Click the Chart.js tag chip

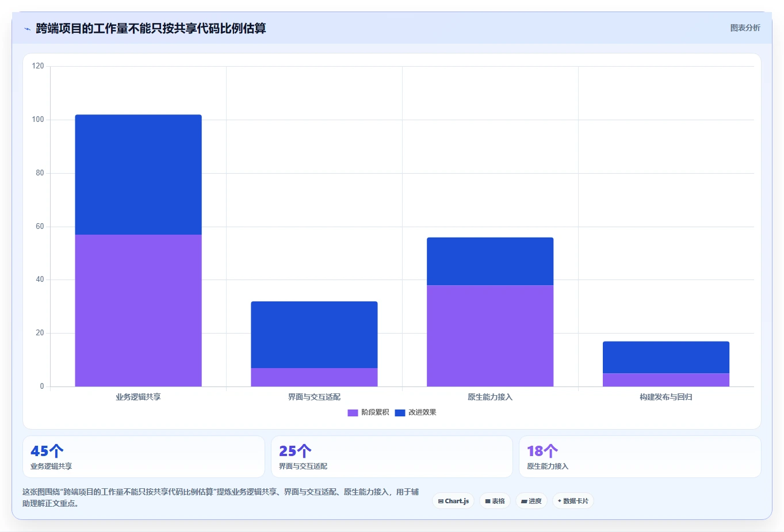click(453, 501)
